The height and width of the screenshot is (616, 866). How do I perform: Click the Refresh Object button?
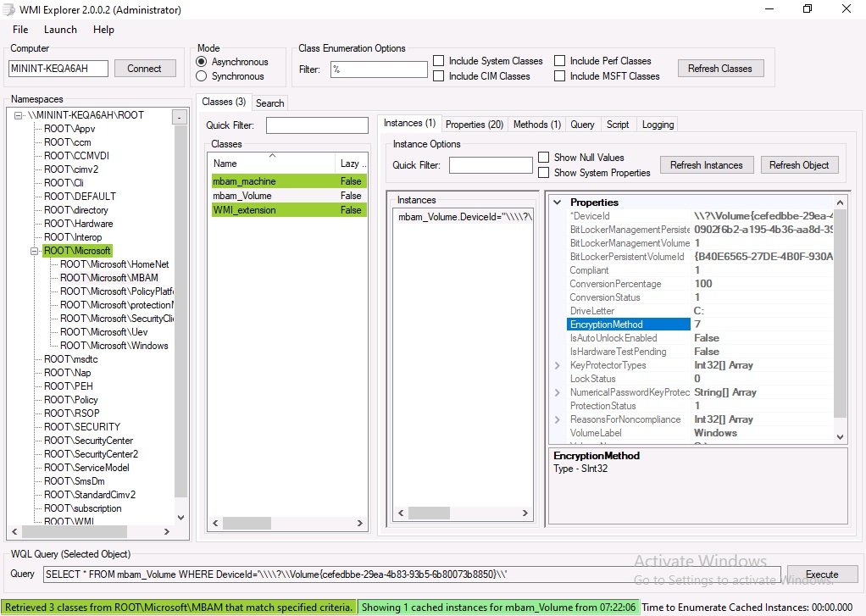click(x=798, y=165)
